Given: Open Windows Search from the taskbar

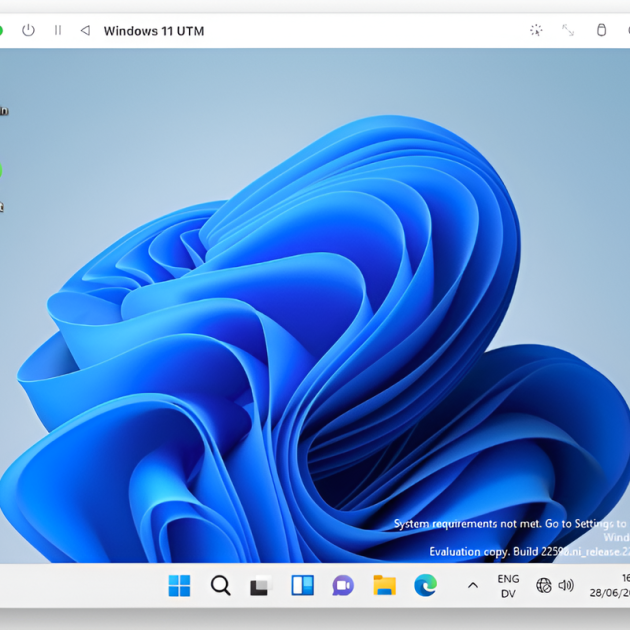Looking at the screenshot, I should 221,586.
